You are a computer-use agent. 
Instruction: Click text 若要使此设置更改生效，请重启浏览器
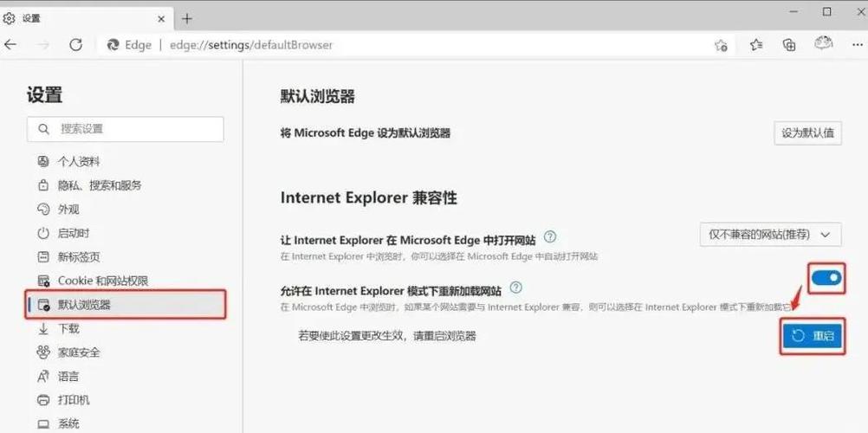point(387,336)
